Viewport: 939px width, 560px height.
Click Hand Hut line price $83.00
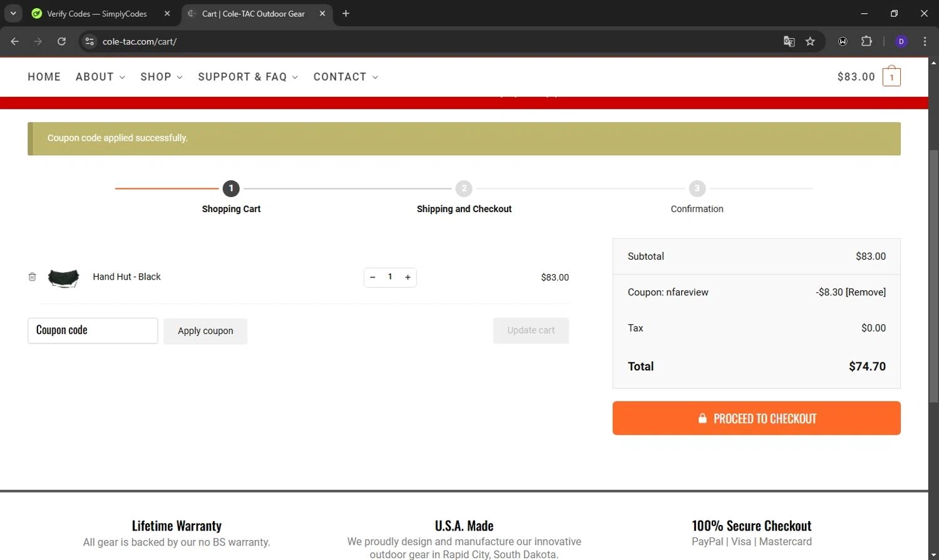[x=555, y=277]
